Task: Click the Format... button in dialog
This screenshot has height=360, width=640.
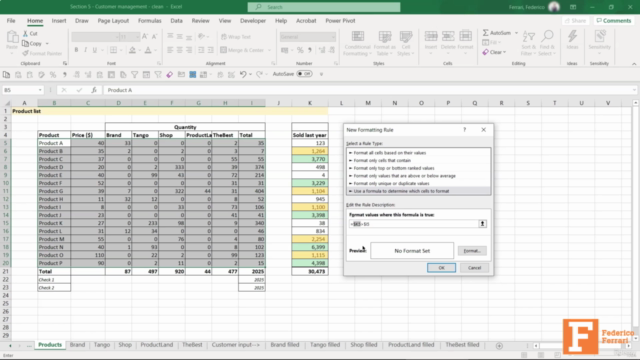Action: coord(472,251)
